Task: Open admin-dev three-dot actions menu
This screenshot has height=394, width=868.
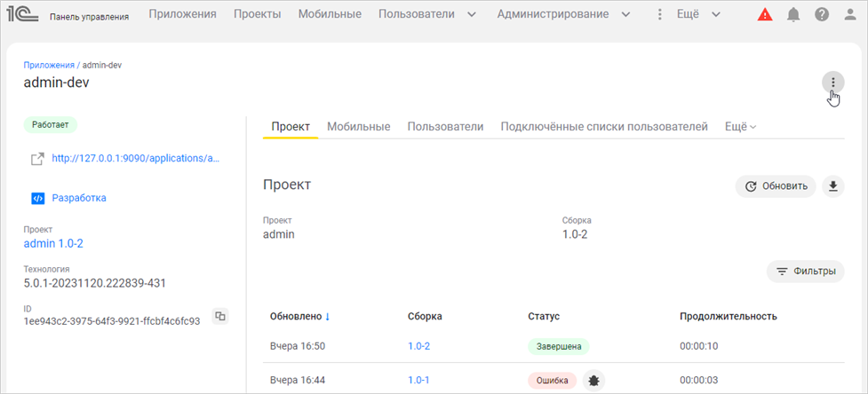Action: point(832,83)
